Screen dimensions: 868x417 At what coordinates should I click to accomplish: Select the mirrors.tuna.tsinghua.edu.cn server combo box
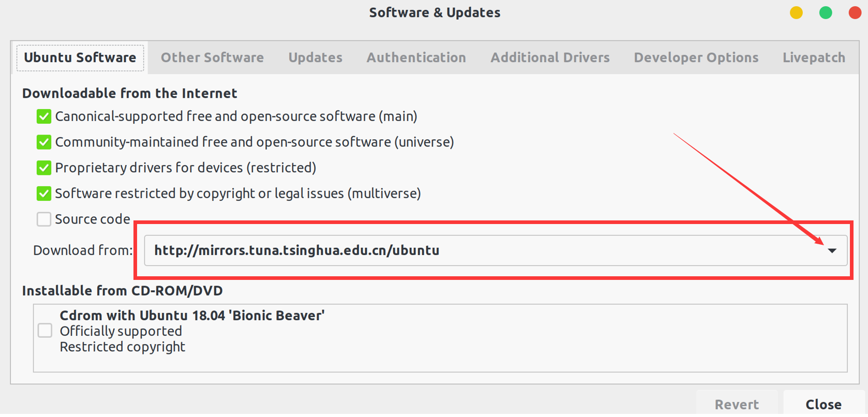tap(496, 250)
